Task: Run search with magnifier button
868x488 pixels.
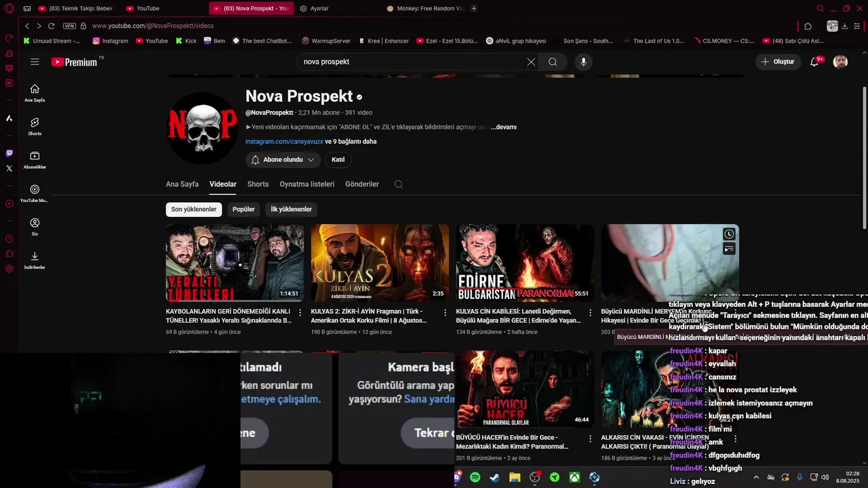Action: tap(553, 62)
